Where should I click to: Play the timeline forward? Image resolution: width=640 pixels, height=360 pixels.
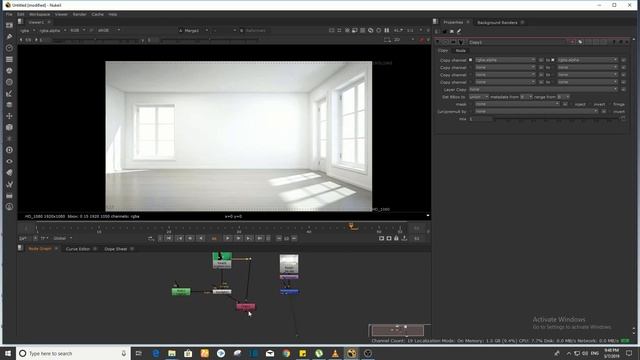pos(228,238)
